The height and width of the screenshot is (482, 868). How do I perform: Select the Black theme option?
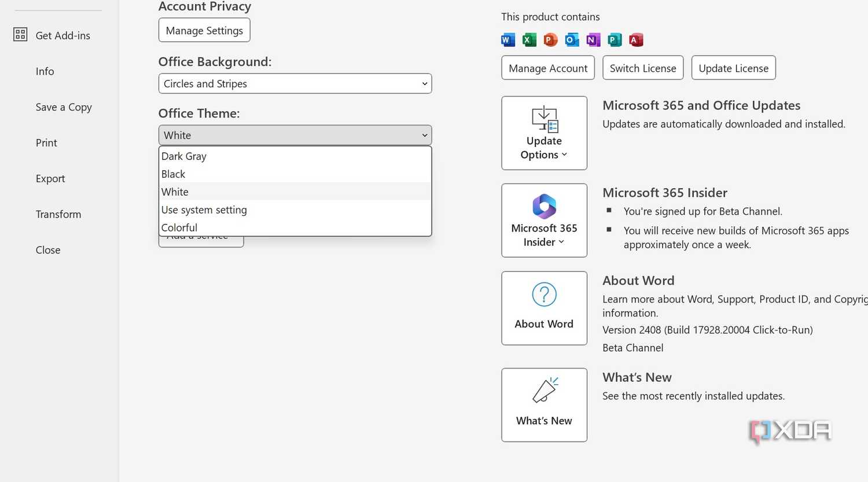pos(295,174)
